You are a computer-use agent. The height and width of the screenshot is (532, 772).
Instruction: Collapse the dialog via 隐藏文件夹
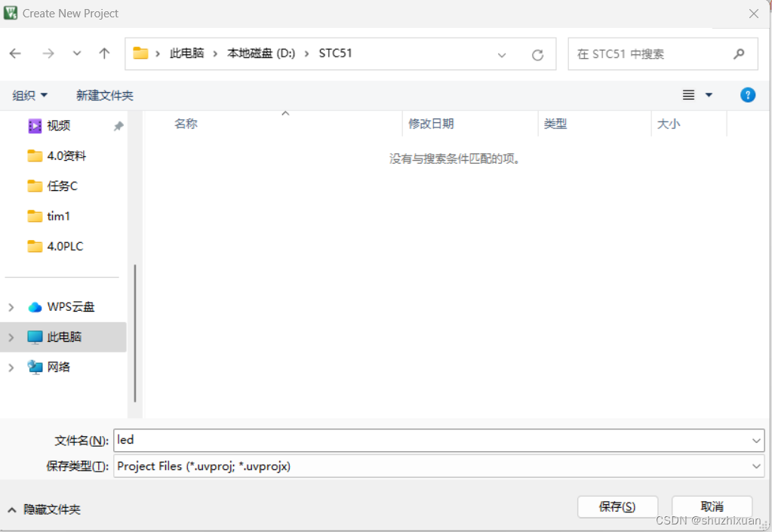click(42, 509)
